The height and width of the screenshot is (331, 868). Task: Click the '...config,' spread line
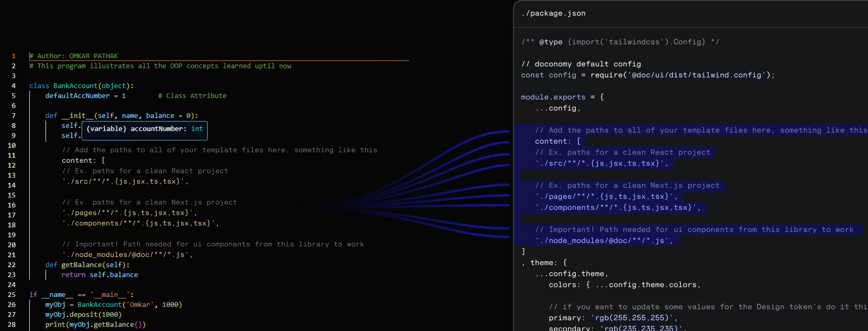(558, 108)
